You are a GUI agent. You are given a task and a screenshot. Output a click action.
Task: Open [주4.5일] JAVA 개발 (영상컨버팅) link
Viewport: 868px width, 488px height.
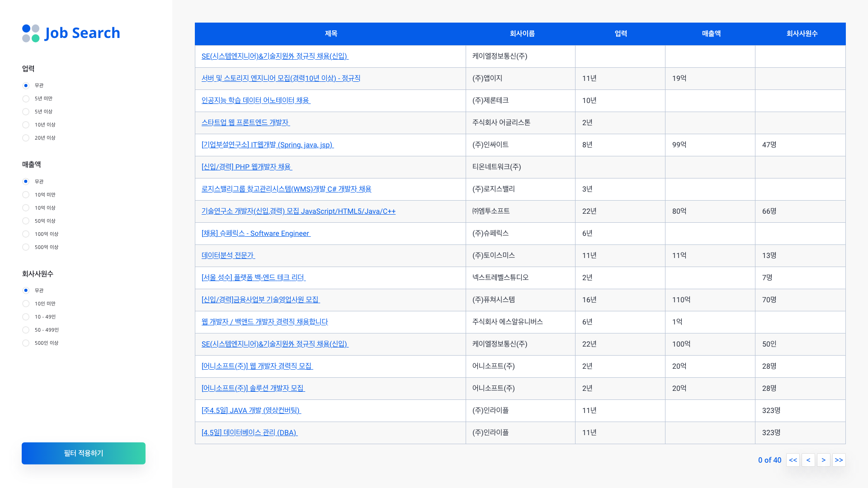[251, 410]
